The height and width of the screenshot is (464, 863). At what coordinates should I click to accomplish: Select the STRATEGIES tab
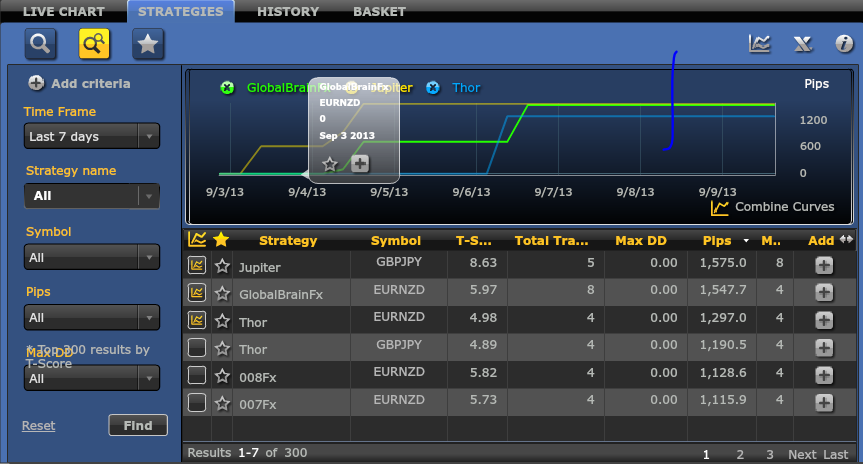pos(181,12)
